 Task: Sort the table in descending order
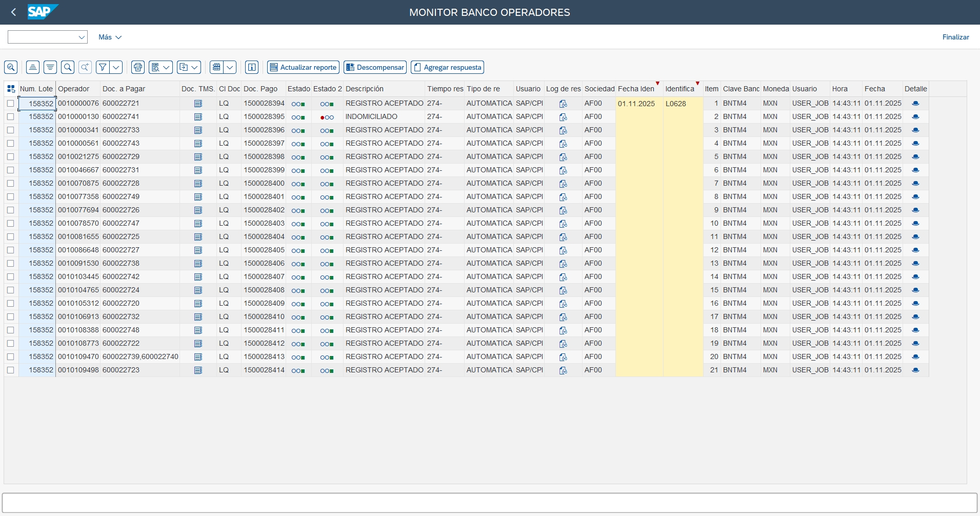50,67
